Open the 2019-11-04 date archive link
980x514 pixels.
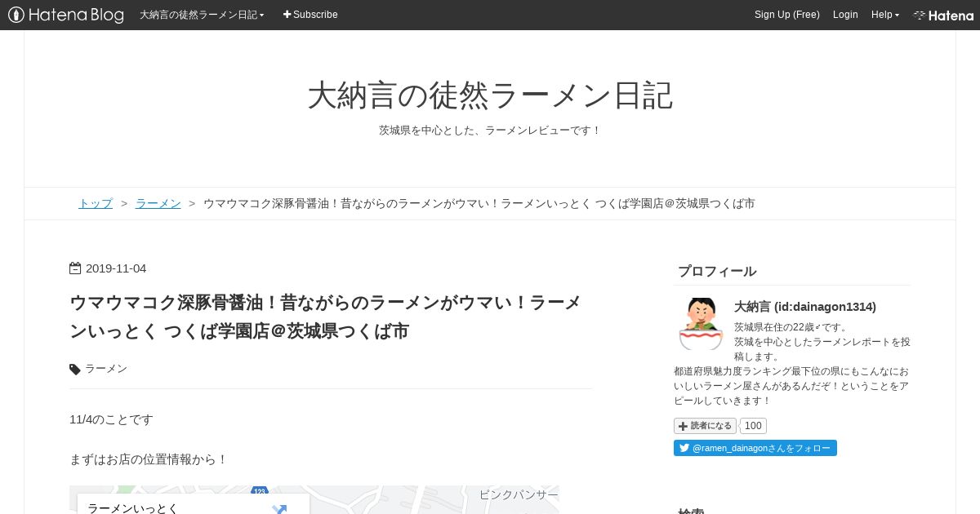click(116, 268)
